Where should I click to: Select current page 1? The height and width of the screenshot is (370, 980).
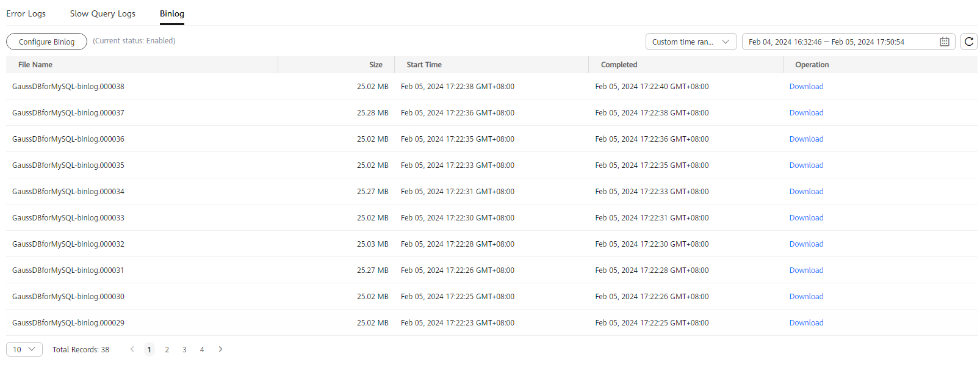pos(150,350)
